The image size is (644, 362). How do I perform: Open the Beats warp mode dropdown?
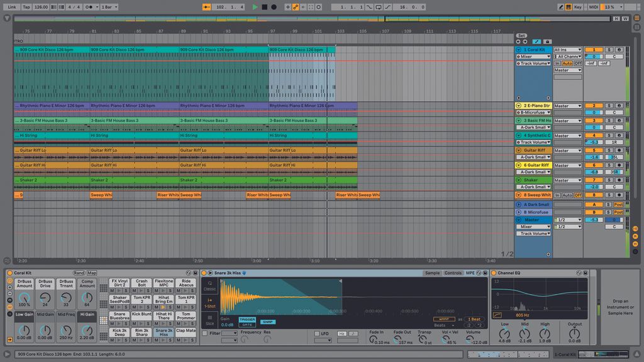(x=445, y=324)
